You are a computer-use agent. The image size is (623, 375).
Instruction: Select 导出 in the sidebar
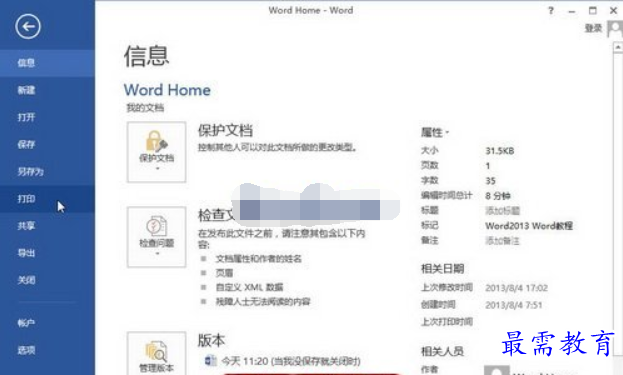tap(47, 253)
